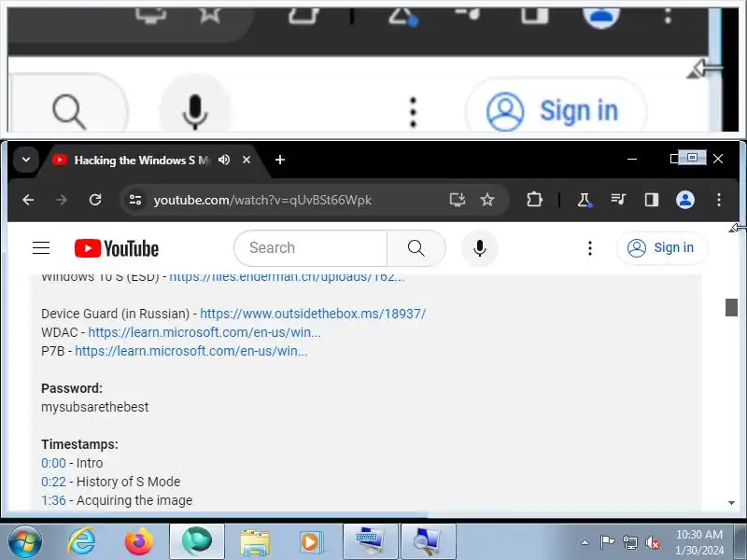Select the 'Hacking the Windows S M' tab

[x=142, y=160]
